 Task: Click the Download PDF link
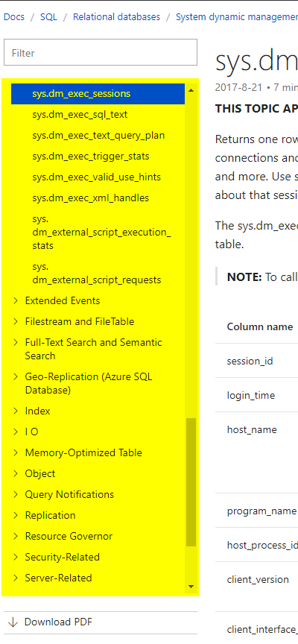coord(58,622)
